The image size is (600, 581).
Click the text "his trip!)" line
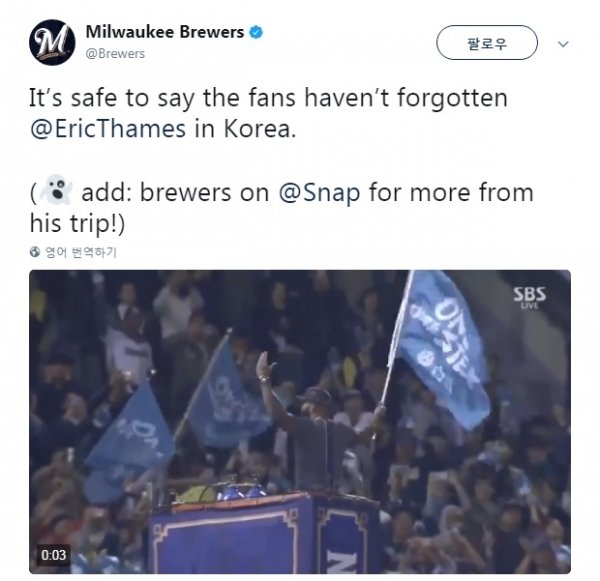tap(77, 224)
